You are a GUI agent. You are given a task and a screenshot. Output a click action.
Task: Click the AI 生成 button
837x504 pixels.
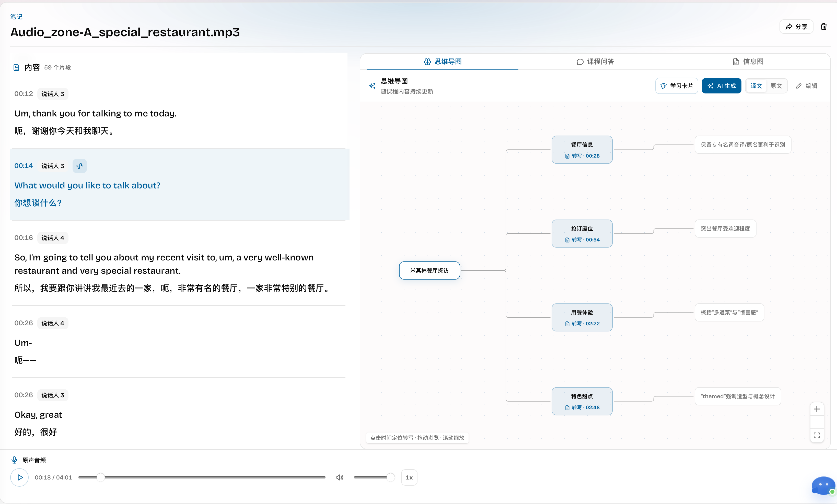[x=722, y=86]
